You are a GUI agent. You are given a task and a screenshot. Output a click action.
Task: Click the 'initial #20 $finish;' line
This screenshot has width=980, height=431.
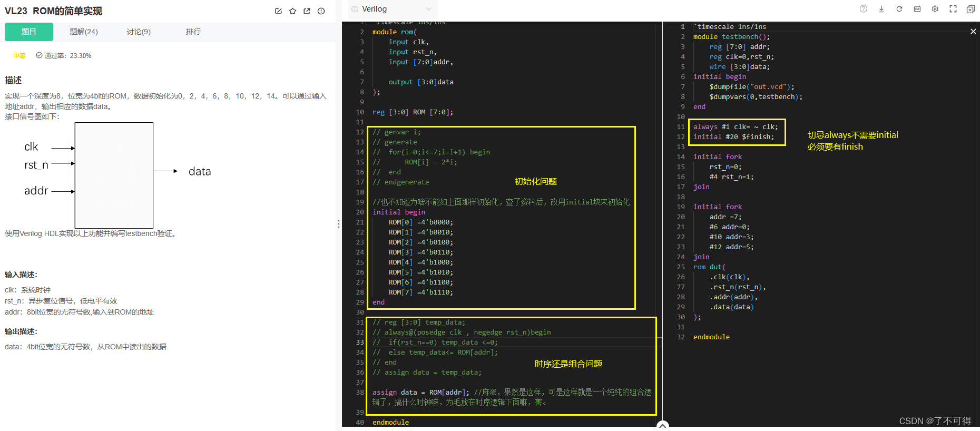point(733,137)
